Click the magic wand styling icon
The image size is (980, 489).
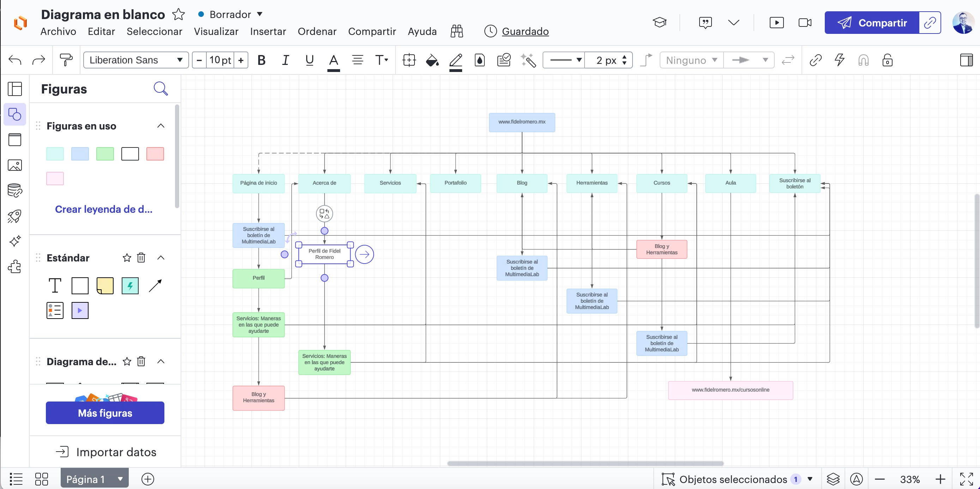click(528, 60)
